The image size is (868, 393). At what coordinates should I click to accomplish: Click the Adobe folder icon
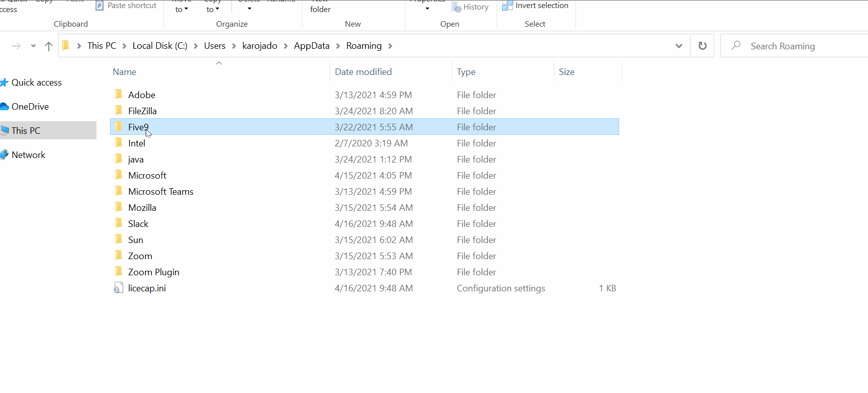(119, 95)
